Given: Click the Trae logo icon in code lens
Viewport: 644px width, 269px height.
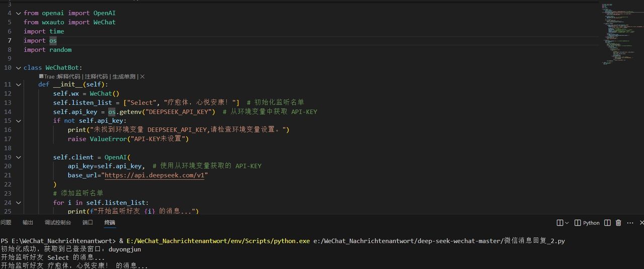Looking at the screenshot, I should click(41, 76).
